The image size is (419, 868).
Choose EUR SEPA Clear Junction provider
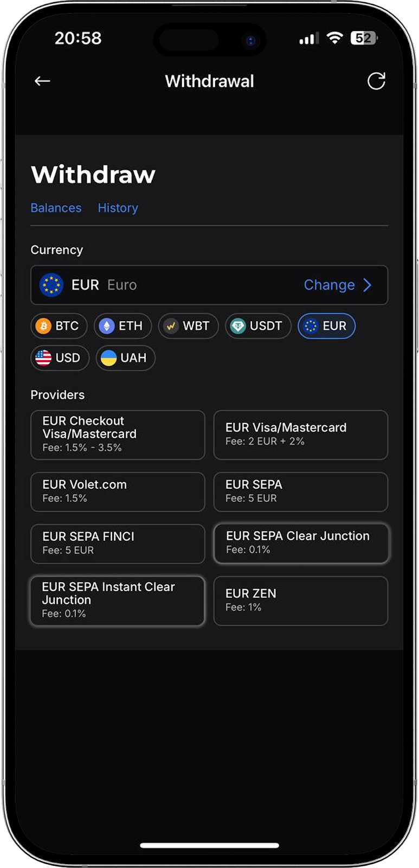click(301, 543)
